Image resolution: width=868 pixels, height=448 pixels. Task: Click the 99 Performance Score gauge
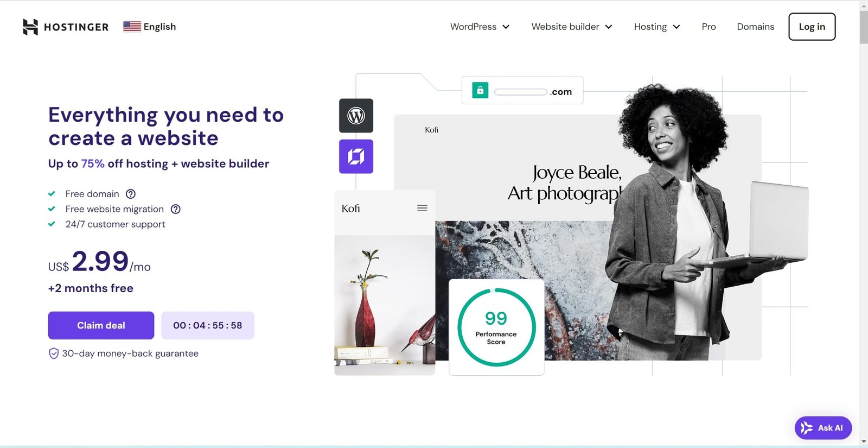tap(496, 327)
